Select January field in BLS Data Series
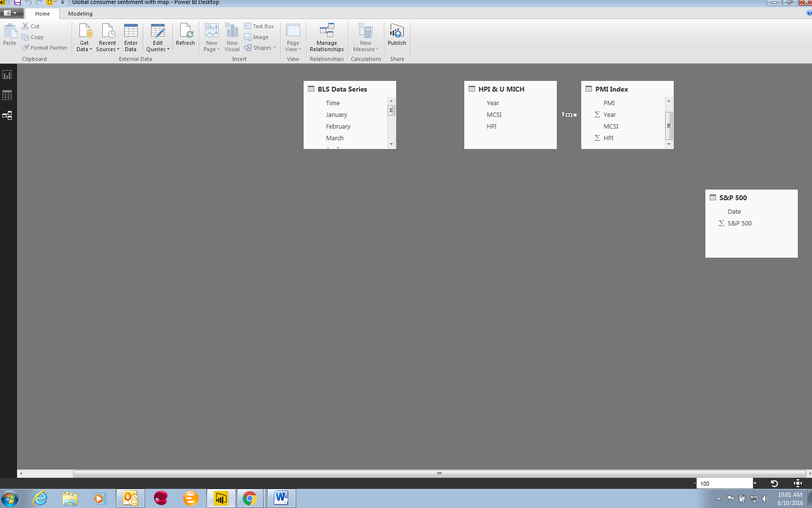 [337, 115]
